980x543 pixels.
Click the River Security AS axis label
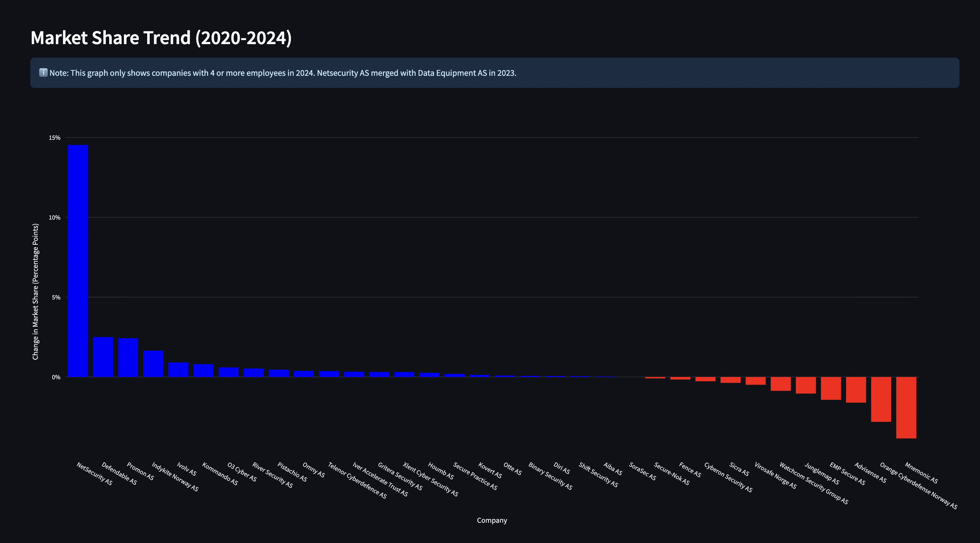click(272, 475)
